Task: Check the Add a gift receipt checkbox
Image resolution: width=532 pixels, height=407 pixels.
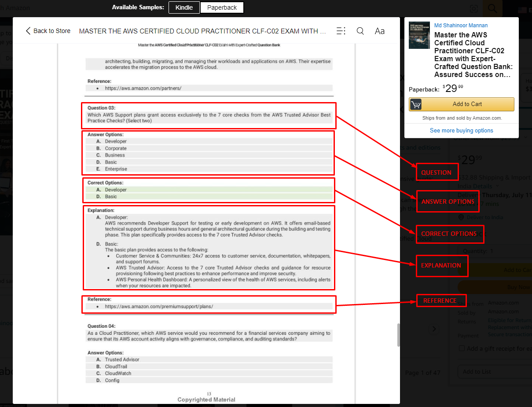Action: pyautogui.click(x=462, y=348)
